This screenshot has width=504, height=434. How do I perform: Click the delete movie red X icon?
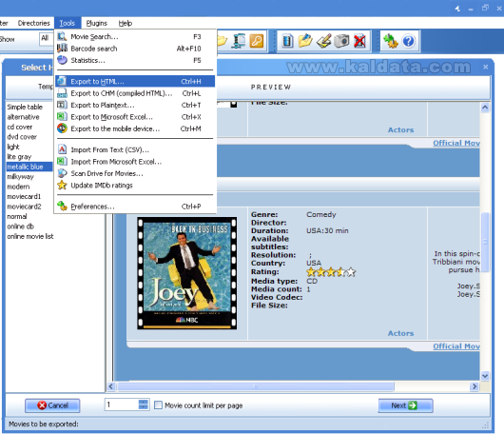[x=359, y=41]
